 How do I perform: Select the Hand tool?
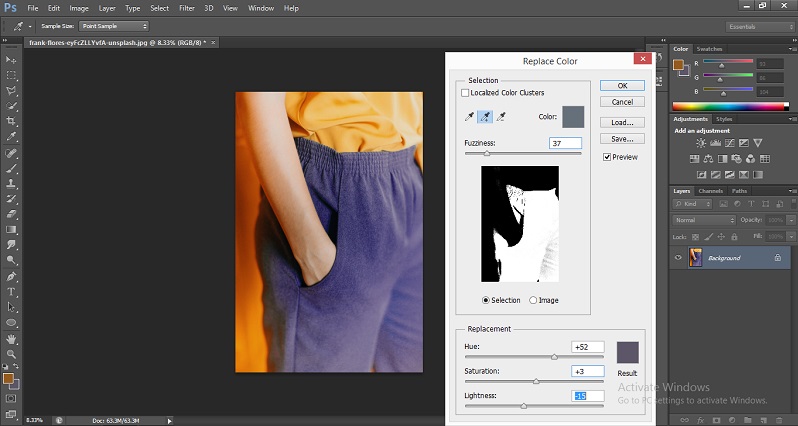pyautogui.click(x=11, y=338)
